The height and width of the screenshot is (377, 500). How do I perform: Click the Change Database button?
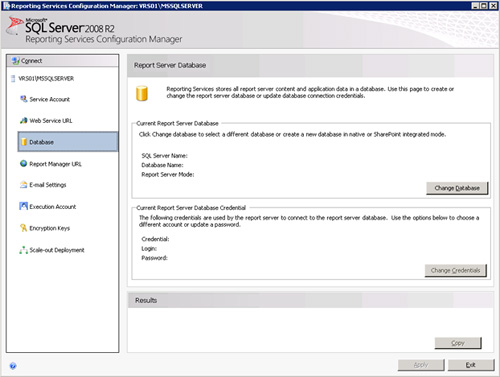(457, 188)
